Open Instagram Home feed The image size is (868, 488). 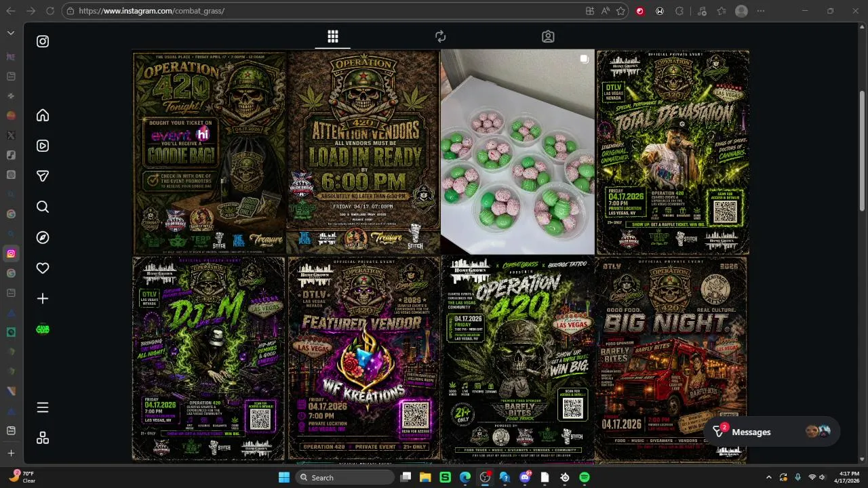[43, 115]
